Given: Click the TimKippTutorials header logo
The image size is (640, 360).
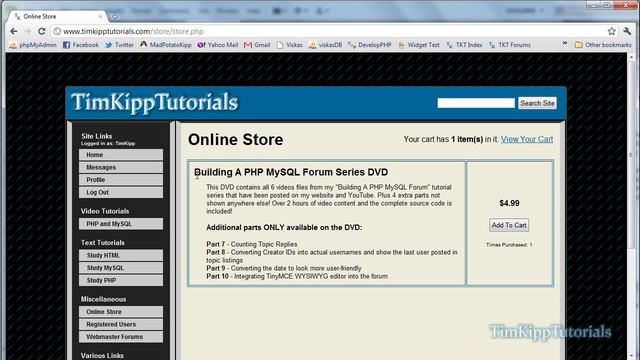Looking at the screenshot, I should click(154, 102).
